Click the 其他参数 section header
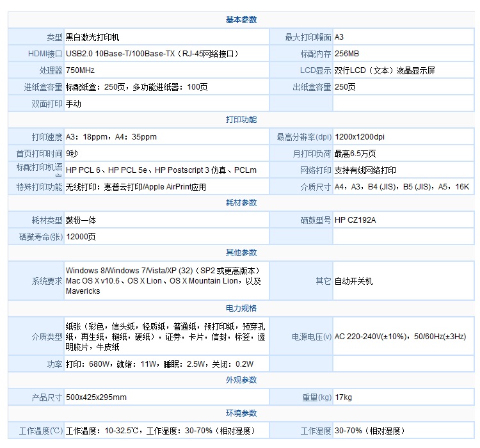480x448 pixels. (241, 253)
